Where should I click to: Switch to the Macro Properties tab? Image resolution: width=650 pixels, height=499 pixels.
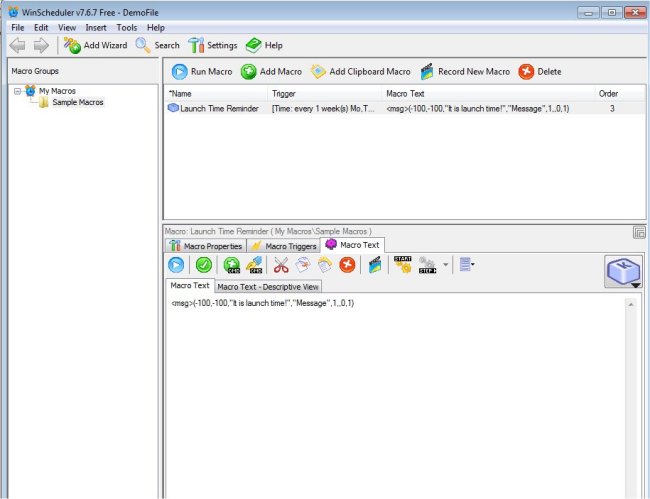(x=206, y=246)
